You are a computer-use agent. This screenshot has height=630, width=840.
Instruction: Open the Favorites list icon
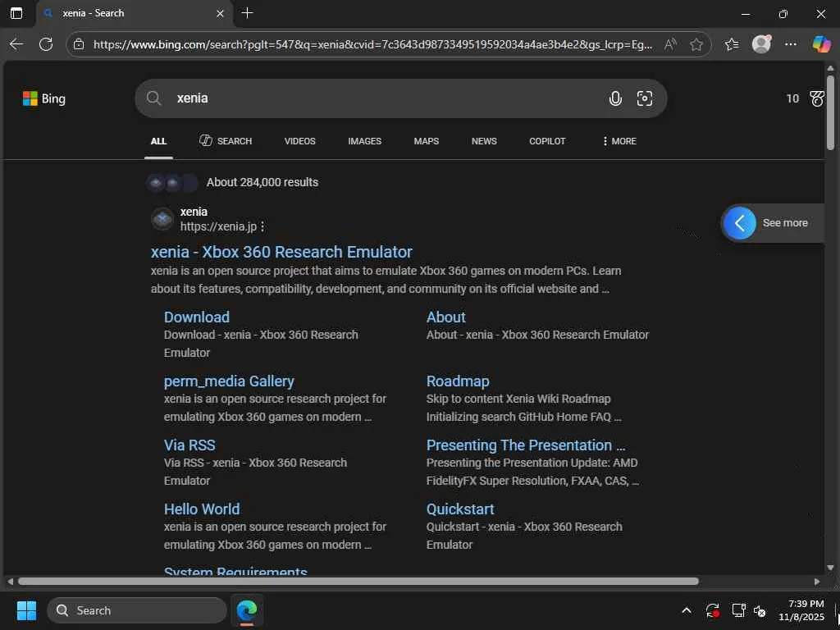(732, 44)
